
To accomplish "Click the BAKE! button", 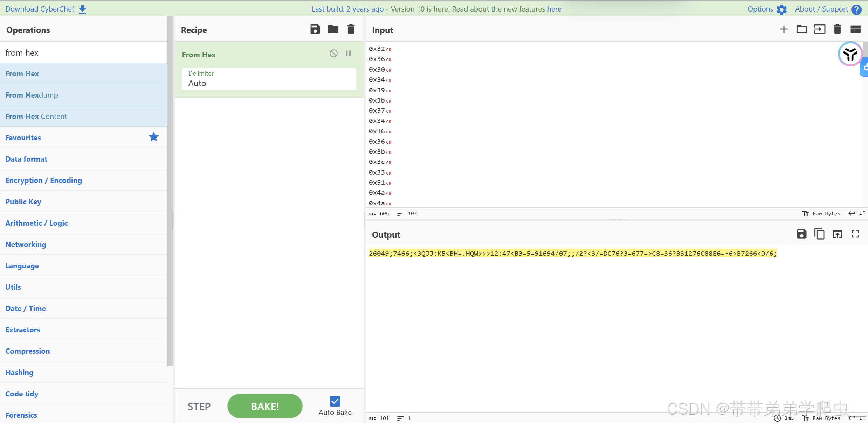I will (x=265, y=406).
